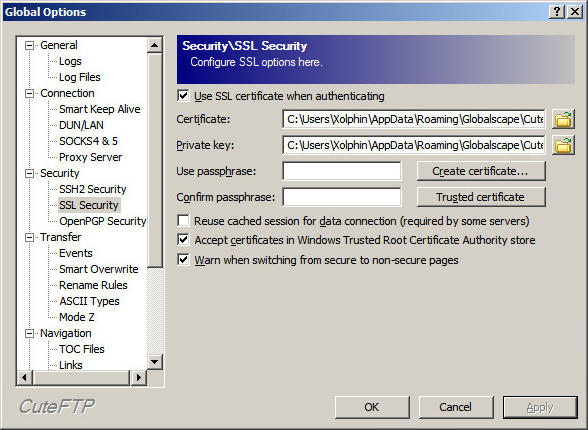Image resolution: width=588 pixels, height=430 pixels.
Task: Click the Use passphrase input field
Action: [x=342, y=171]
